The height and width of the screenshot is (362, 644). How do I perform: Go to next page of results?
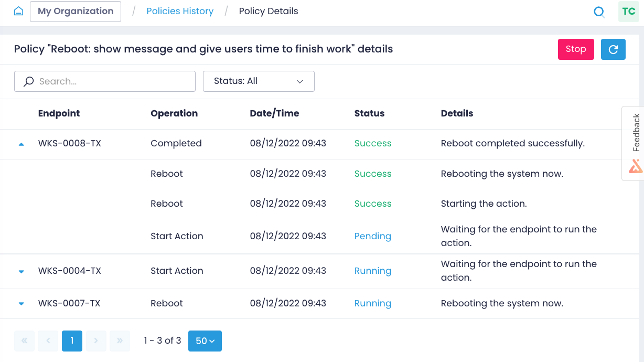[96, 340]
